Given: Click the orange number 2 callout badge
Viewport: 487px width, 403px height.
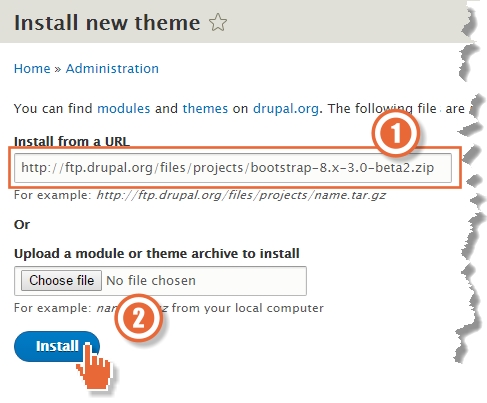Looking at the screenshot, I should (x=138, y=318).
